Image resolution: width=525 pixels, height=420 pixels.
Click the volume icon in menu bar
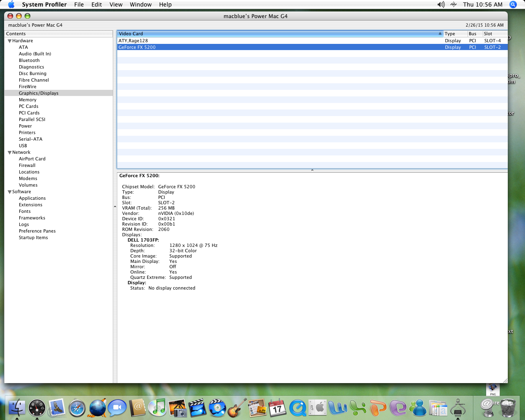point(441,5)
